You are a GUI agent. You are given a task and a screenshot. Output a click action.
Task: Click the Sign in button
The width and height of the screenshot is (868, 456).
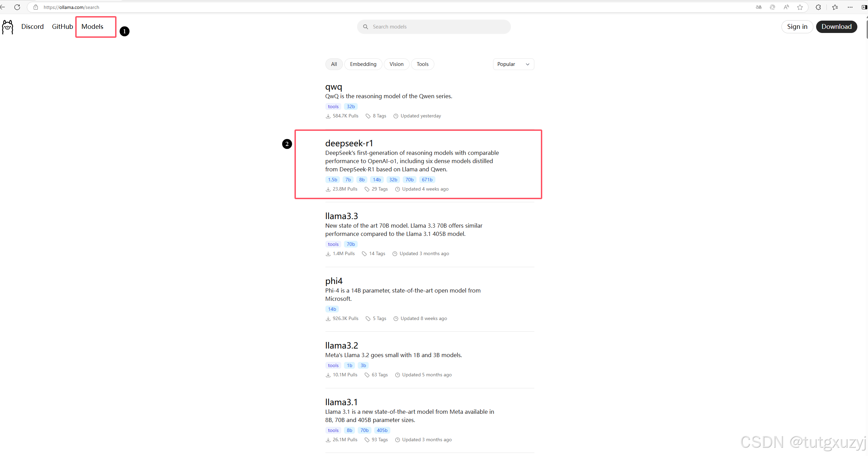[797, 27]
